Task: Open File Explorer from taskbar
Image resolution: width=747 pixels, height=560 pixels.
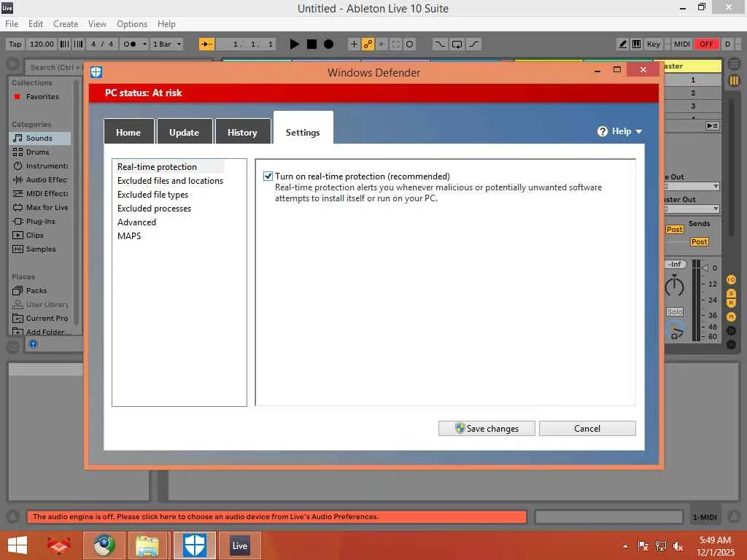Action: (x=147, y=545)
